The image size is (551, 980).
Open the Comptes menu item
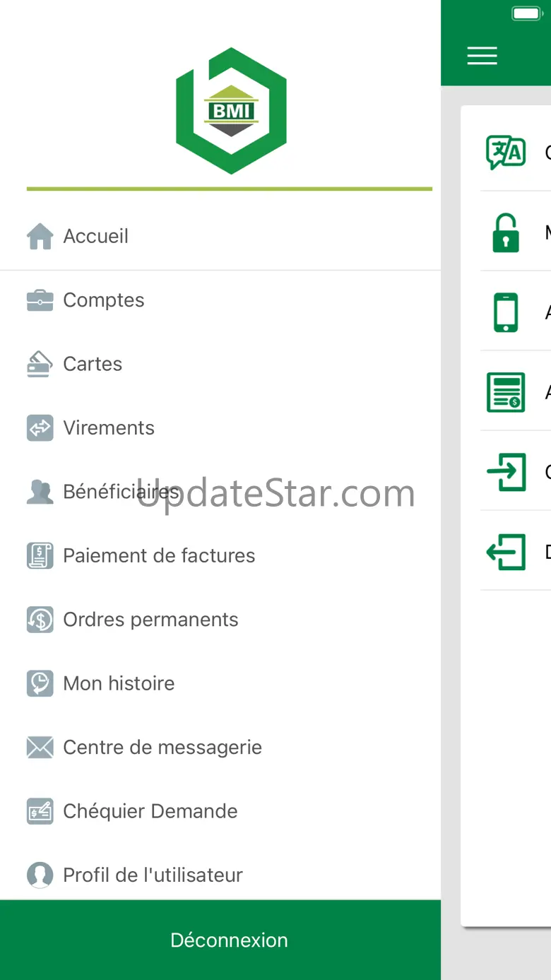click(x=220, y=300)
